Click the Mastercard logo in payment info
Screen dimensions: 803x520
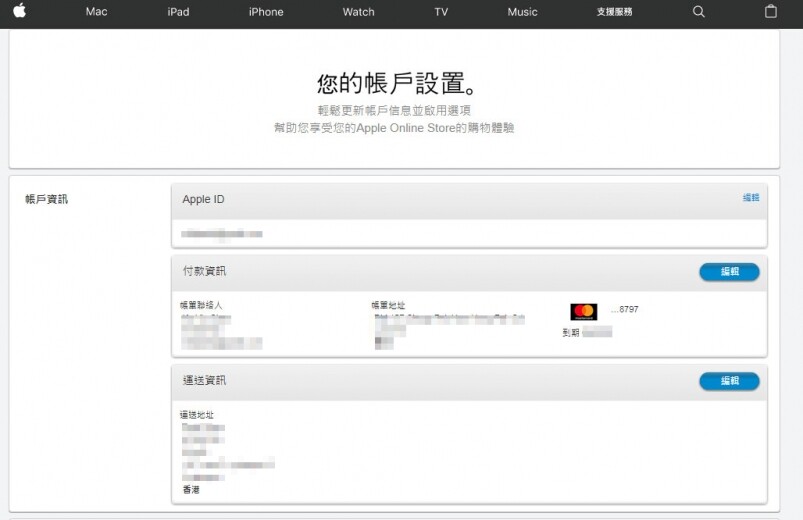584,311
